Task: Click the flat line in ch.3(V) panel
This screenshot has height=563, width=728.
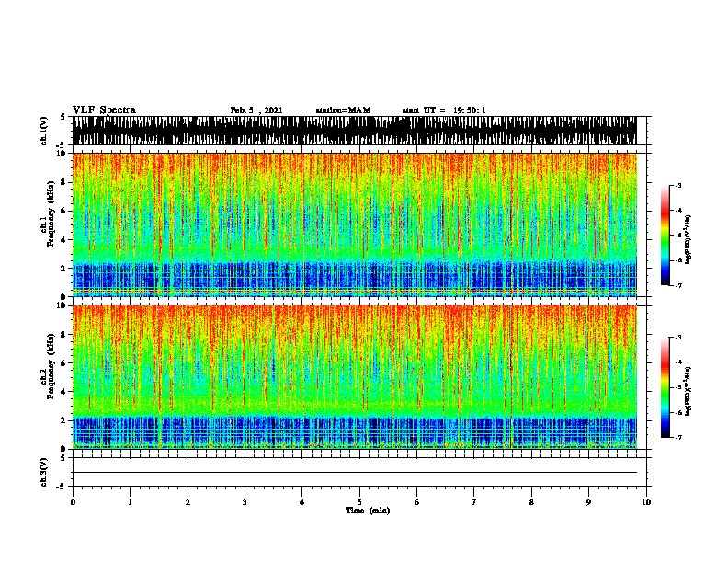Action: 354,473
